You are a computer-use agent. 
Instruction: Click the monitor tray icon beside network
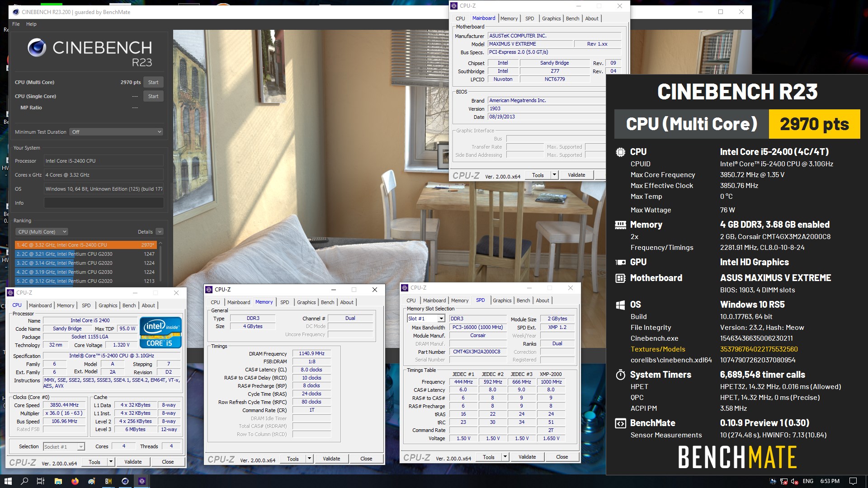tap(773, 481)
